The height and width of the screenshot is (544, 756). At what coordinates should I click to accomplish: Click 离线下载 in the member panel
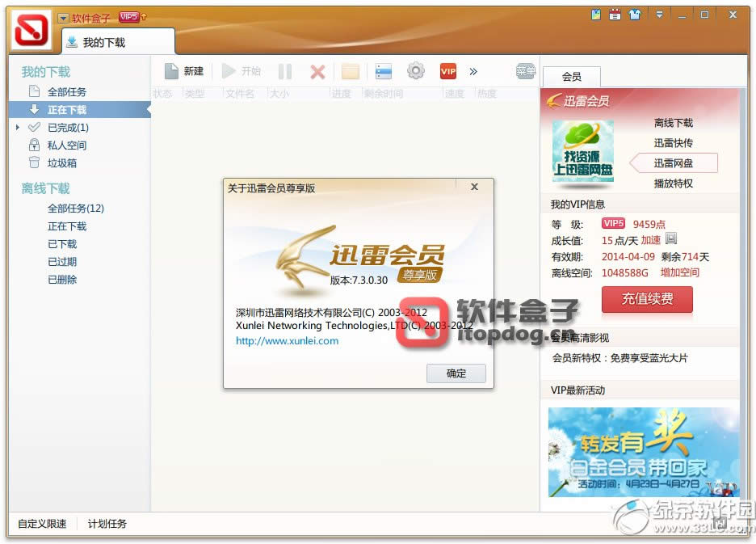[673, 123]
